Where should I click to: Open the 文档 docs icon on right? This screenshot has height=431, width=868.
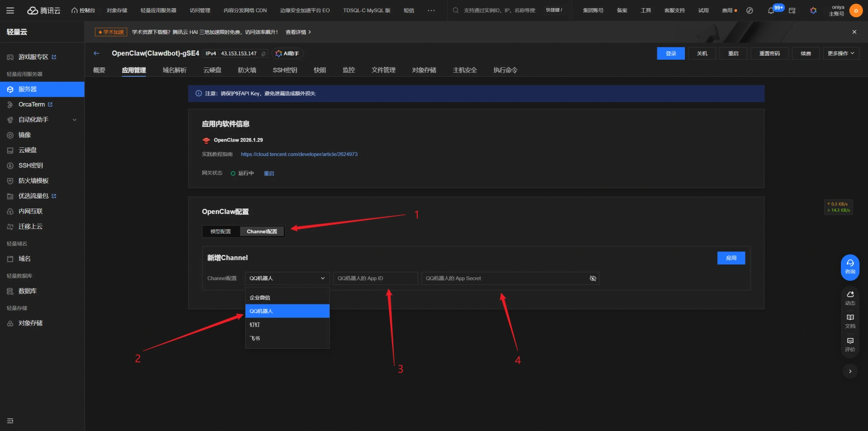click(850, 321)
